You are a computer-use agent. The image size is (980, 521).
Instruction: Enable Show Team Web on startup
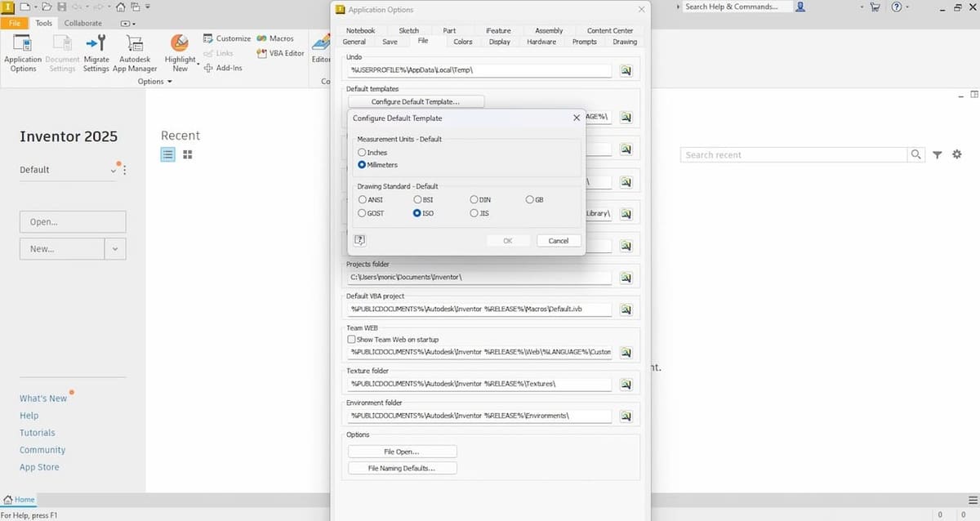pos(393,340)
